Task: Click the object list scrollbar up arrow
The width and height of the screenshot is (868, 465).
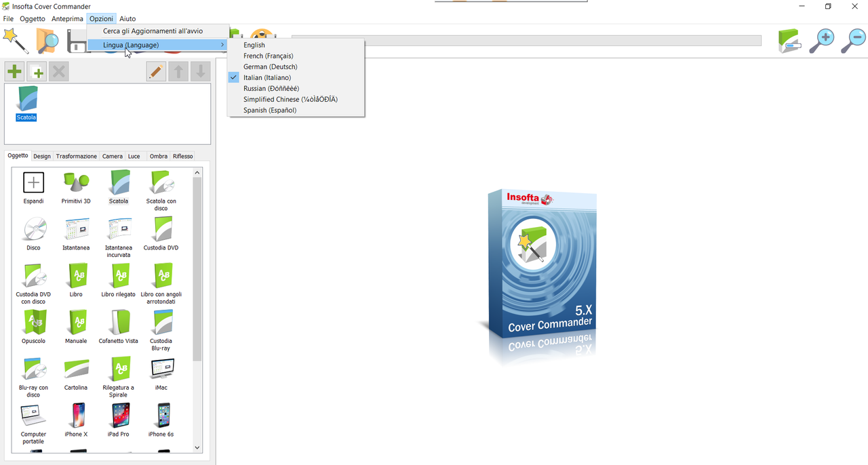Action: tap(197, 173)
